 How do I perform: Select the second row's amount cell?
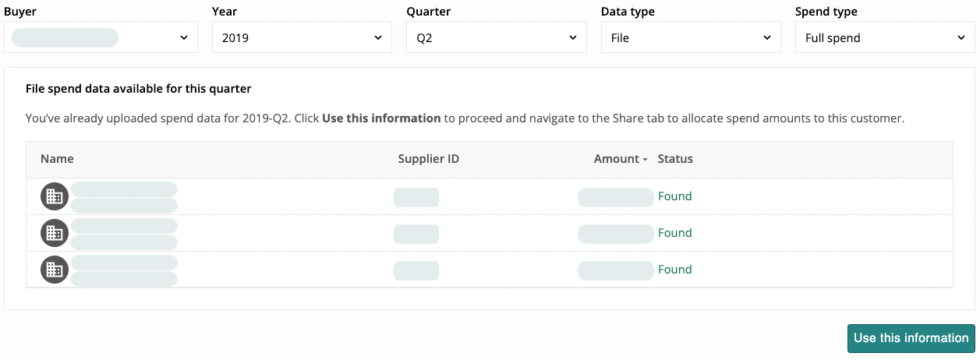(x=615, y=234)
